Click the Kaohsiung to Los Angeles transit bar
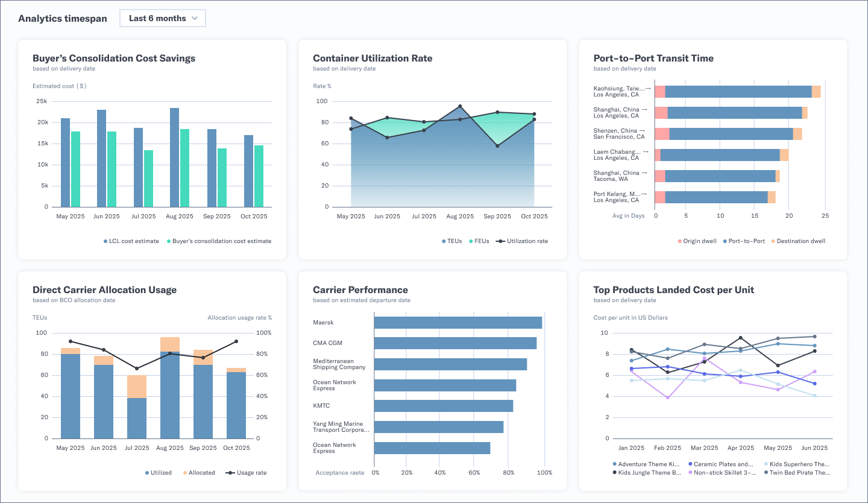The width and height of the screenshot is (868, 503). pos(735,90)
